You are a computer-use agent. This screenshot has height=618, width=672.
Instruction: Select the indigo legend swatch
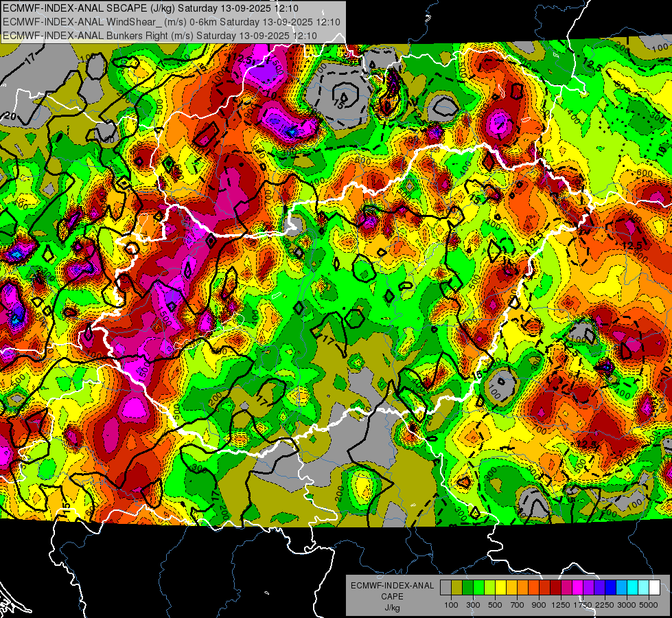click(599, 587)
